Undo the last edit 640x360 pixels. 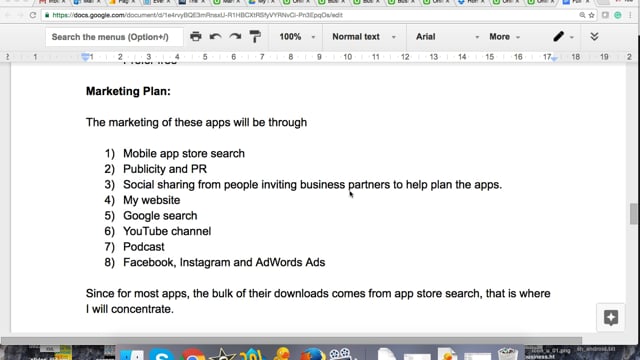tap(216, 37)
